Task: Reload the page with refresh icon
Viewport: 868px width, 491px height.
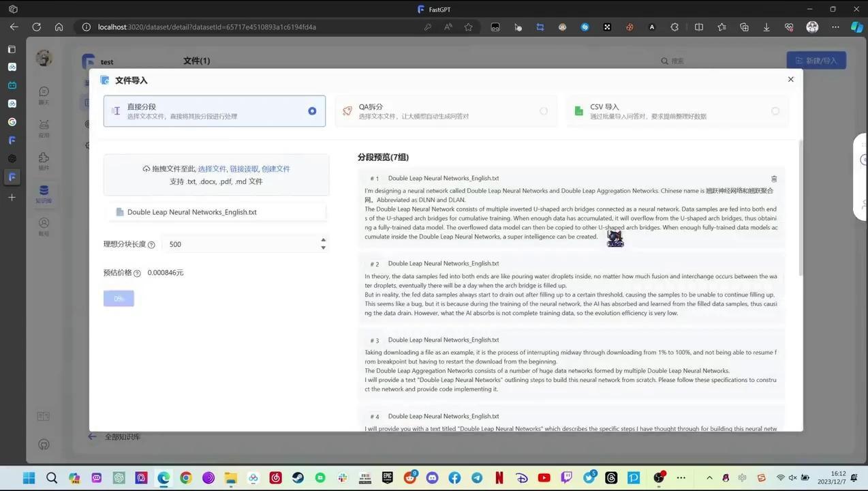Action: (36, 27)
